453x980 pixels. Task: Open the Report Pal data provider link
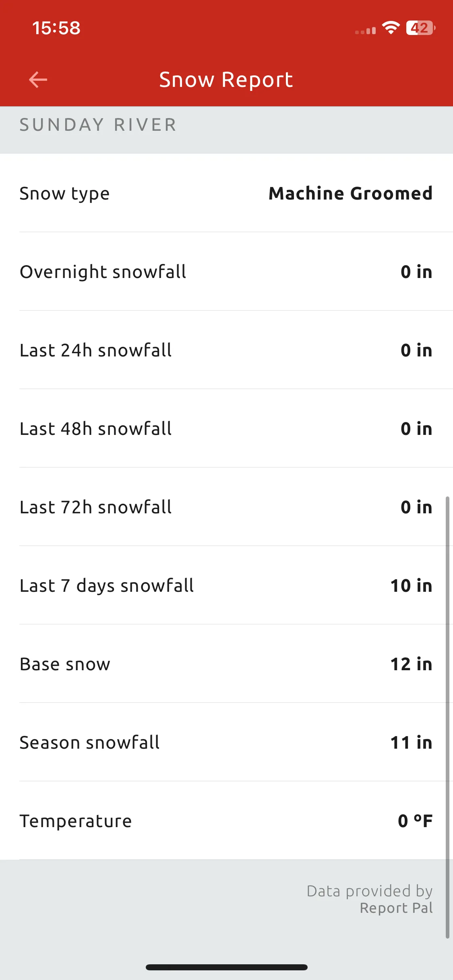[396, 908]
